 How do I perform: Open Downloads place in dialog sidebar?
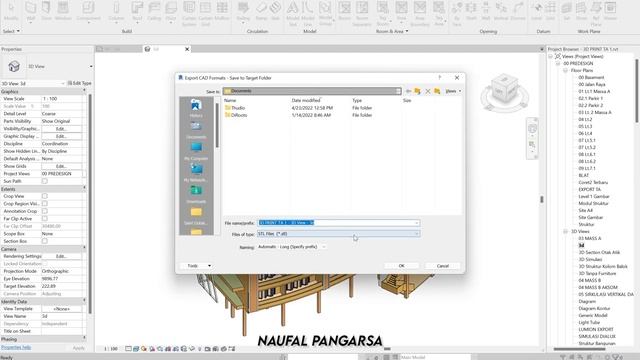pos(196,195)
